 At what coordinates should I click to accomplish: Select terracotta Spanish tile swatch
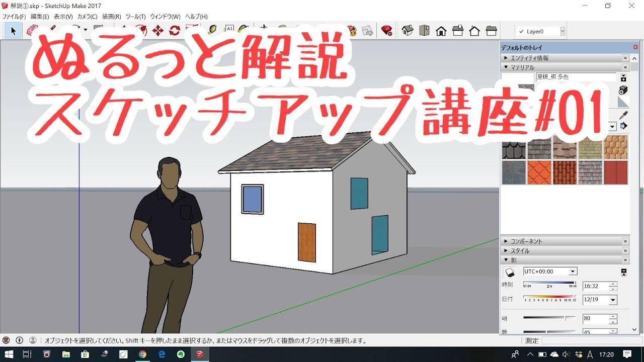(x=565, y=172)
